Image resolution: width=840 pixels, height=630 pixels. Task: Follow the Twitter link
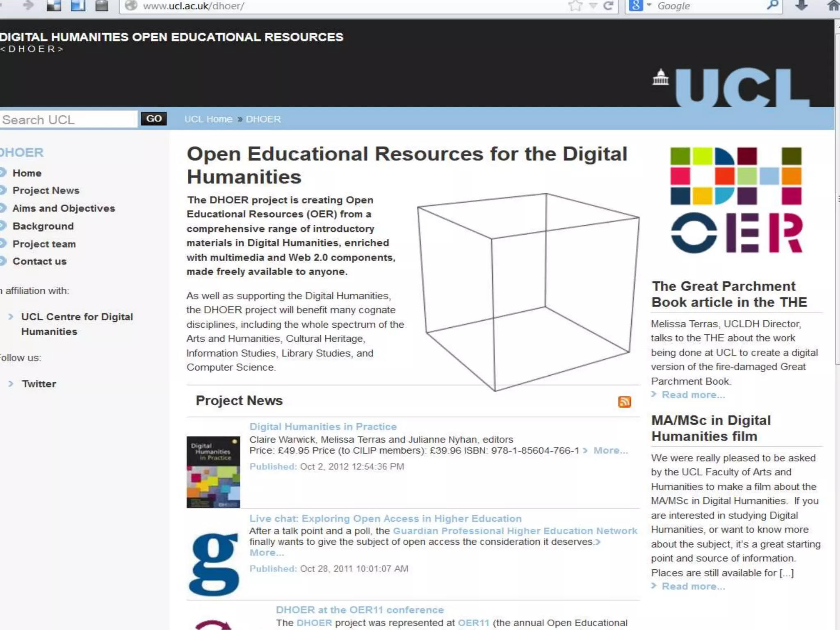pyautogui.click(x=39, y=384)
